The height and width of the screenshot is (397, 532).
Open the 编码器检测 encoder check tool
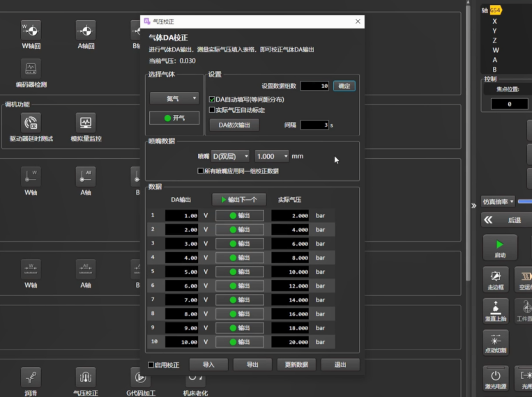31,69
